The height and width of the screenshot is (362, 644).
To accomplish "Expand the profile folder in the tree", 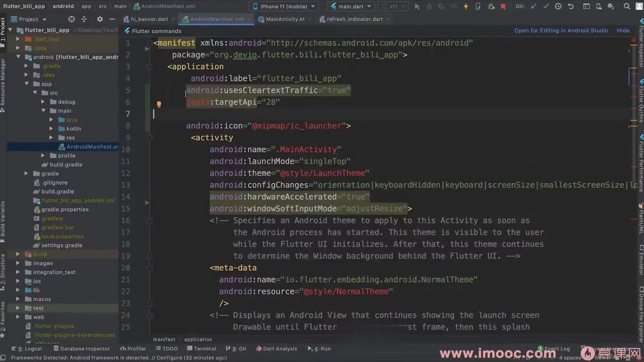I will (43, 155).
